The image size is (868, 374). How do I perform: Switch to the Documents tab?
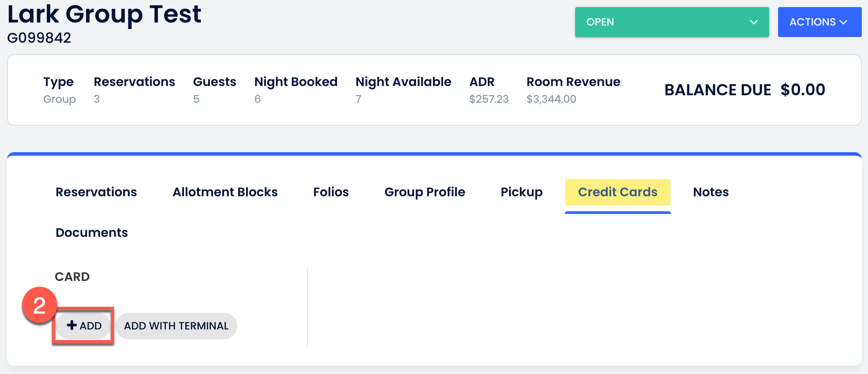point(92,233)
